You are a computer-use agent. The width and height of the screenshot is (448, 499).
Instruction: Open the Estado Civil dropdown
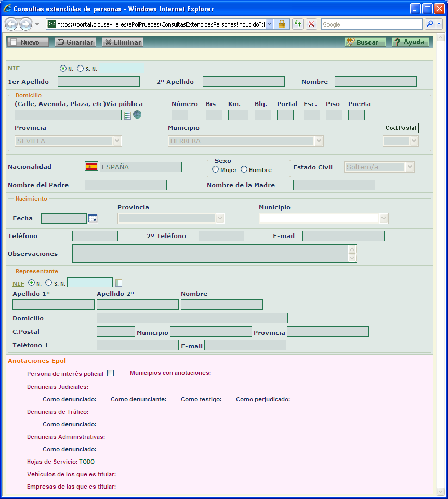[379, 167]
